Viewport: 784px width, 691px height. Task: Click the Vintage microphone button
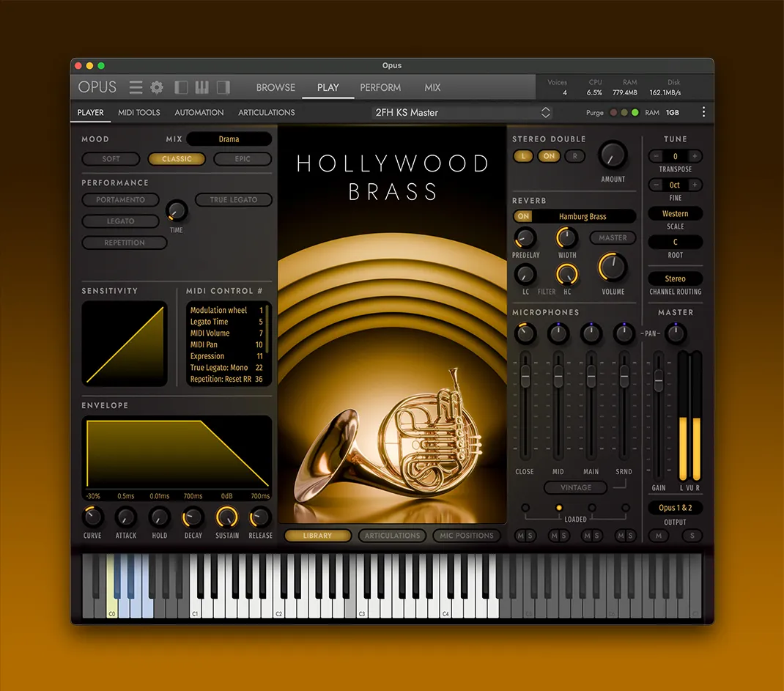(575, 487)
